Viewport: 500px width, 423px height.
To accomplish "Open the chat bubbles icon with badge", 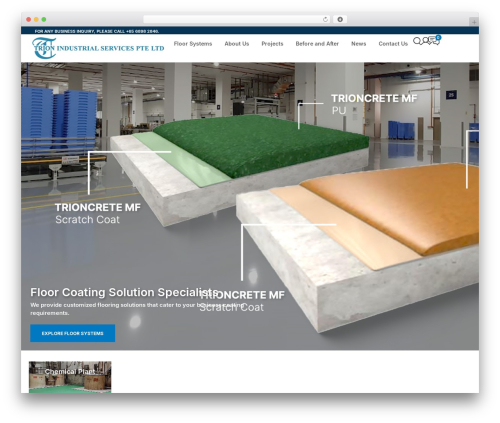I will (x=434, y=41).
